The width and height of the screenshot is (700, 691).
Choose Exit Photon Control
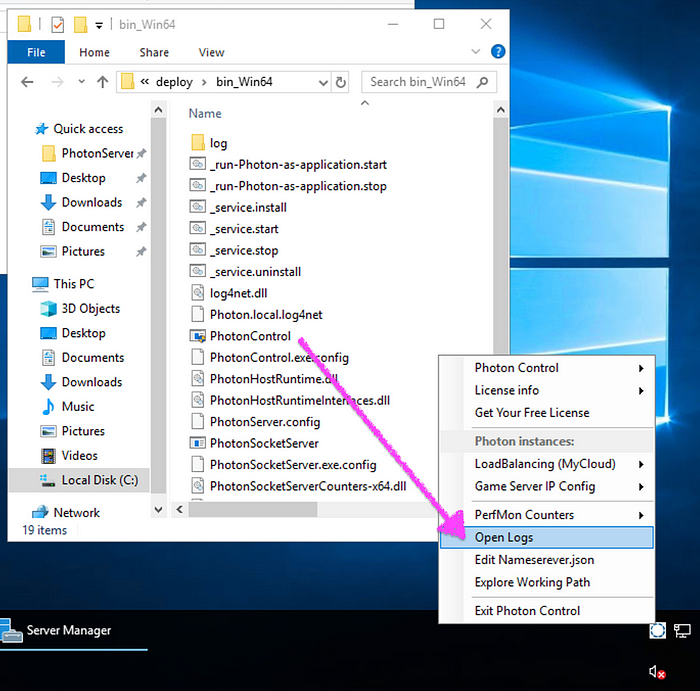546,611
